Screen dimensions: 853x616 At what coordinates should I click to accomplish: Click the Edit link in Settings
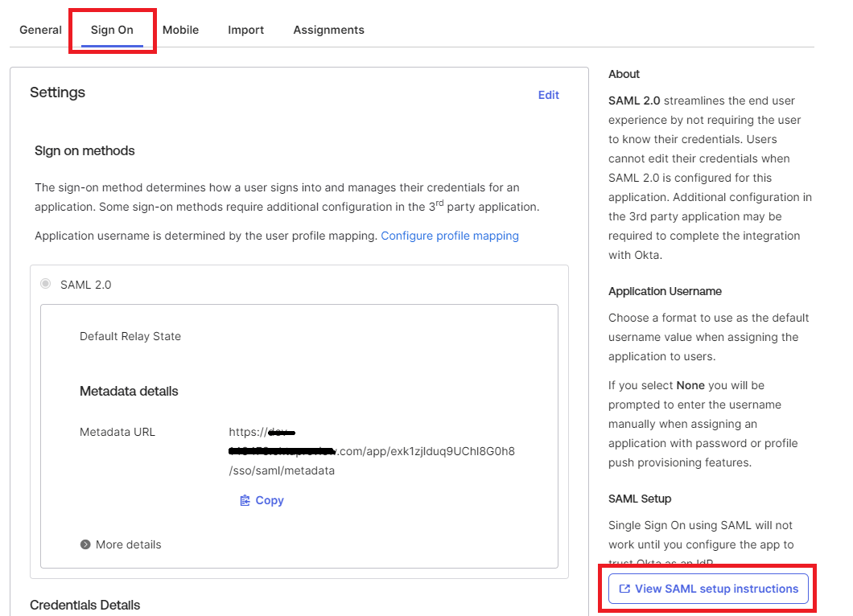coord(548,95)
